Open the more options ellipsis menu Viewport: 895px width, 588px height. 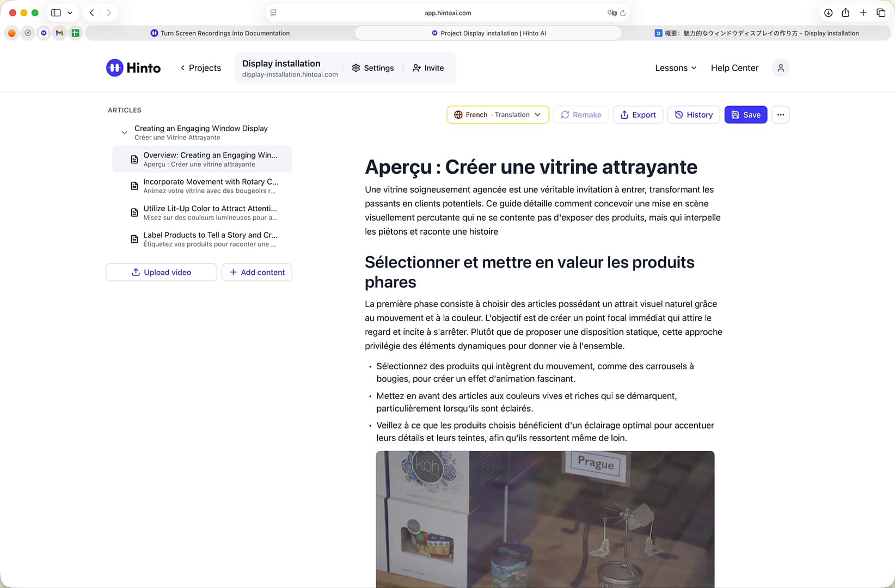[780, 115]
